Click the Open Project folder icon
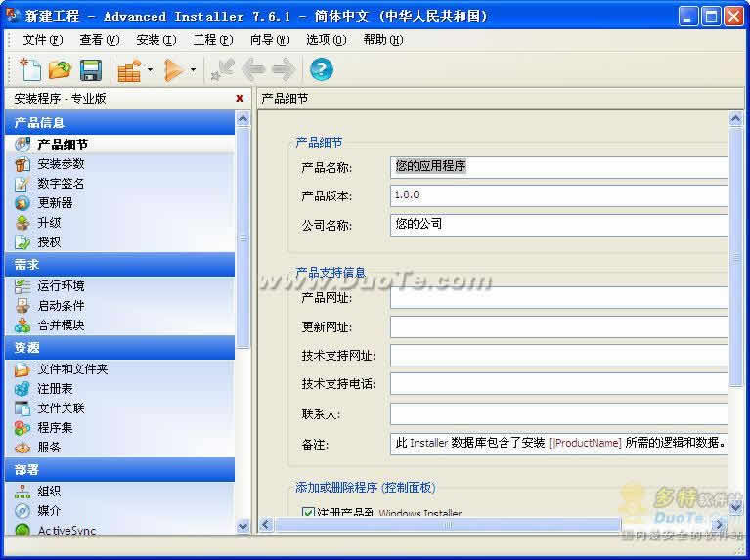This screenshot has width=750, height=560. pyautogui.click(x=60, y=69)
